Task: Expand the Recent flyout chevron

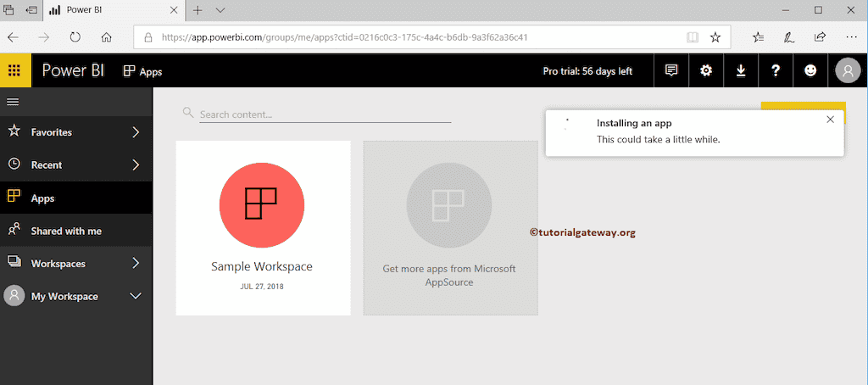Action: point(136,165)
